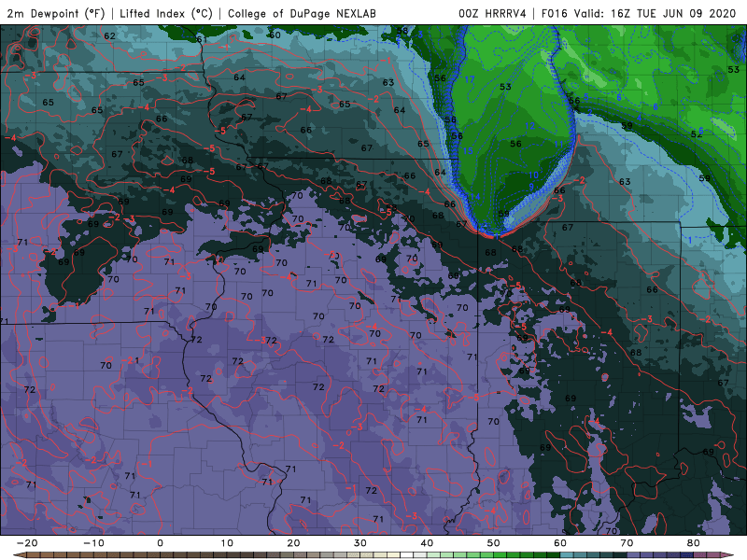Click the blue lifted index value 12
This screenshot has width=747, height=560.
(x=529, y=126)
